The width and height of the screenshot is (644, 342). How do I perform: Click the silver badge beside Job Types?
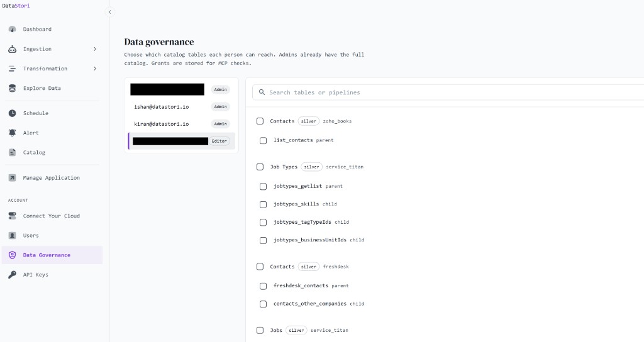(312, 167)
